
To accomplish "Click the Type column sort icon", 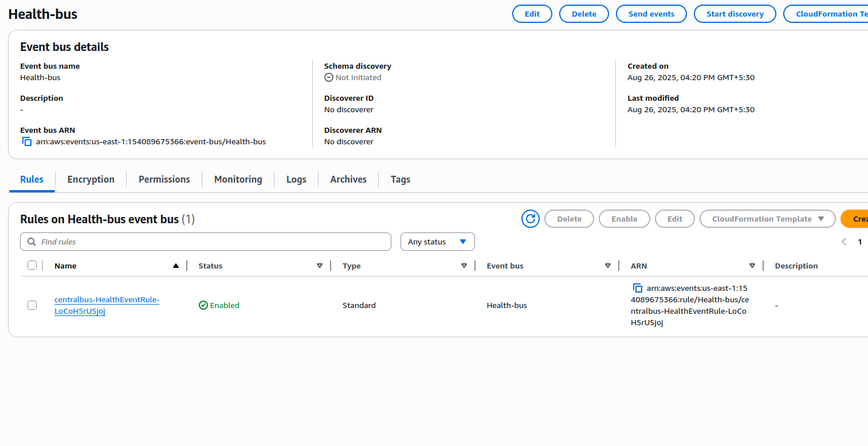I will click(464, 266).
